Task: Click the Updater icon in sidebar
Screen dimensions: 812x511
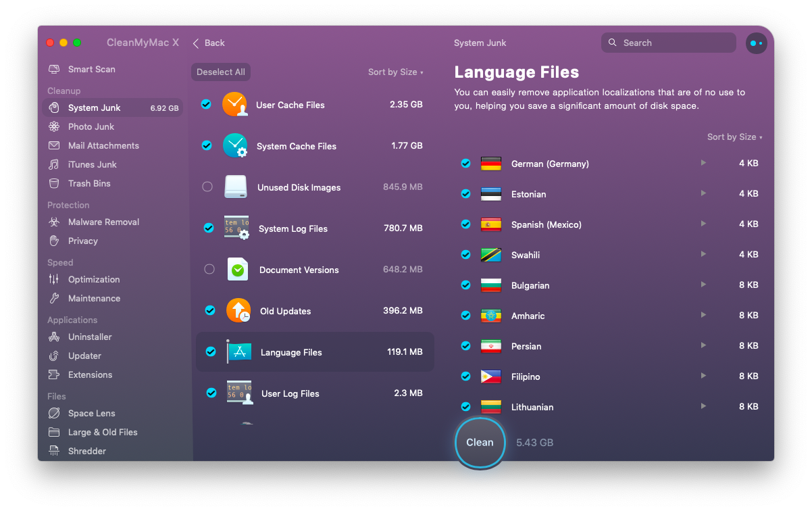Action: (54, 356)
